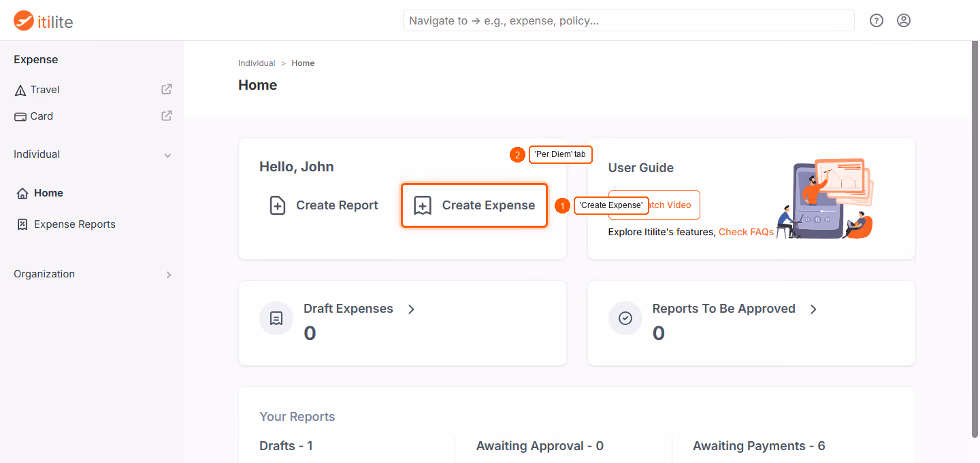Expand the Organization section chevron
The width and height of the screenshot is (980, 463).
coord(169,275)
